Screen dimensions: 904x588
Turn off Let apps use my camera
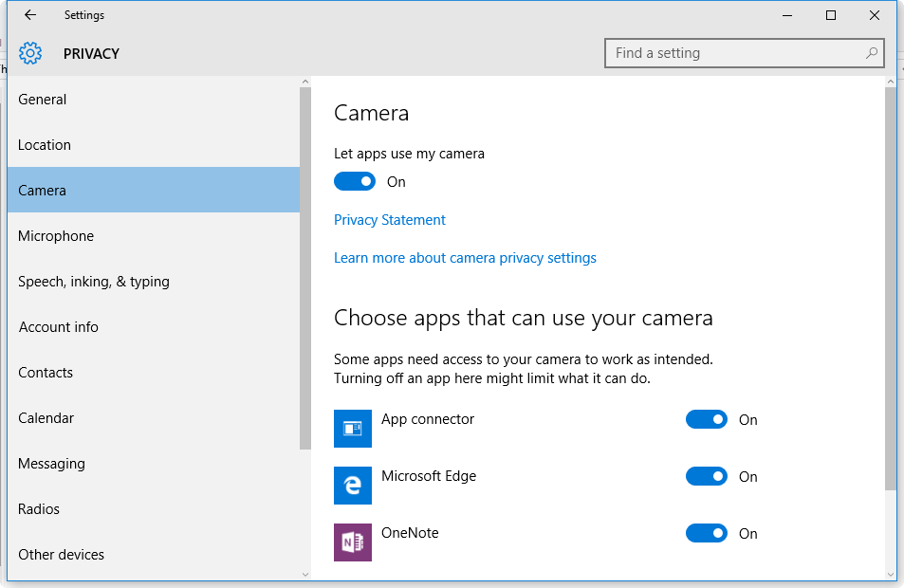[x=355, y=181]
